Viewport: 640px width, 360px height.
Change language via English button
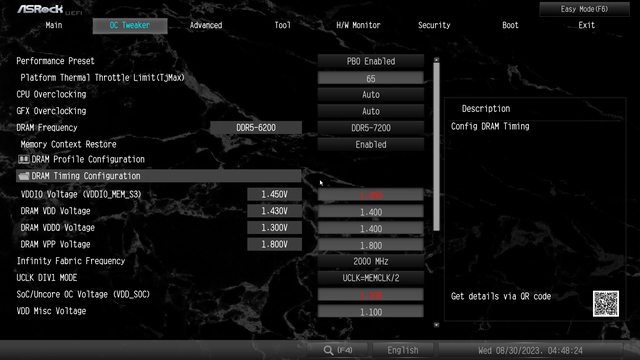click(x=402, y=350)
